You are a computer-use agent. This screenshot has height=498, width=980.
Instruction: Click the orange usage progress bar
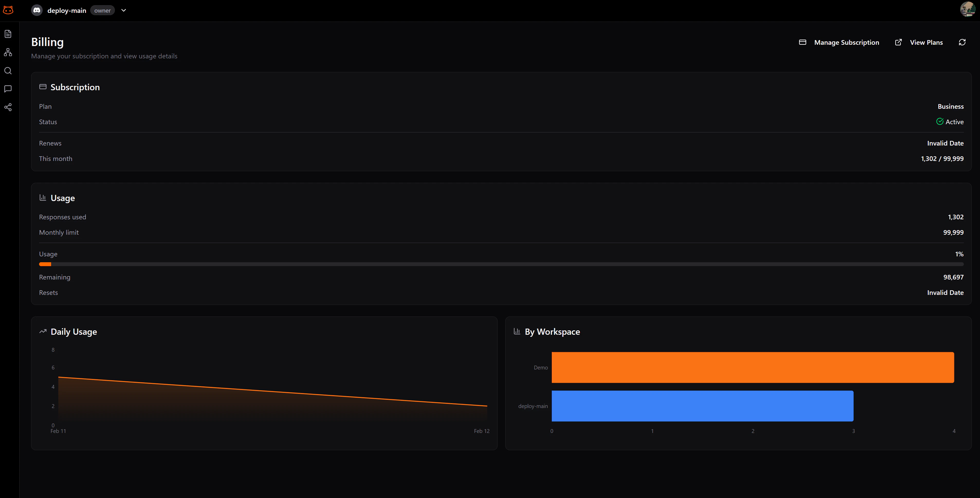(45, 264)
